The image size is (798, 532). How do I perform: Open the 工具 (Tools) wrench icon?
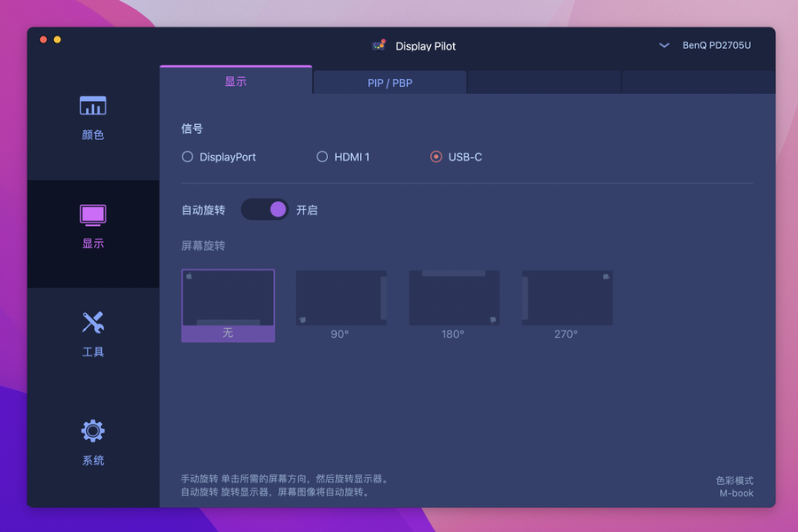click(93, 323)
